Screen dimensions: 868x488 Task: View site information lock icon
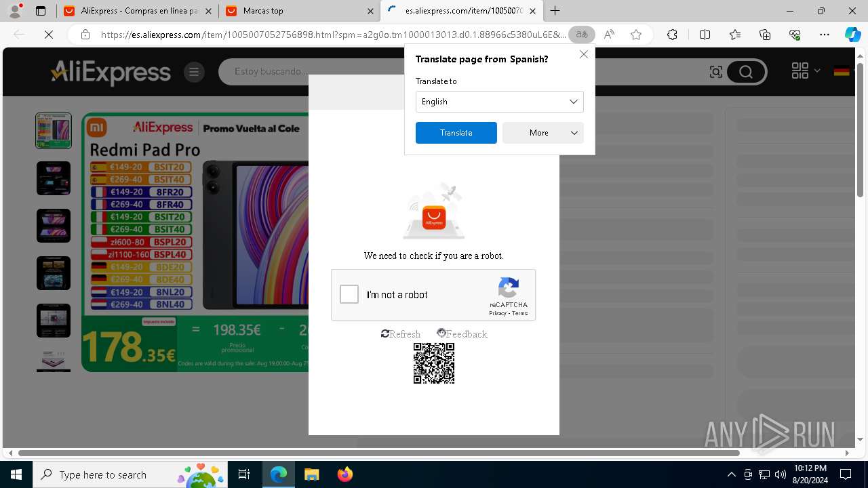(85, 35)
